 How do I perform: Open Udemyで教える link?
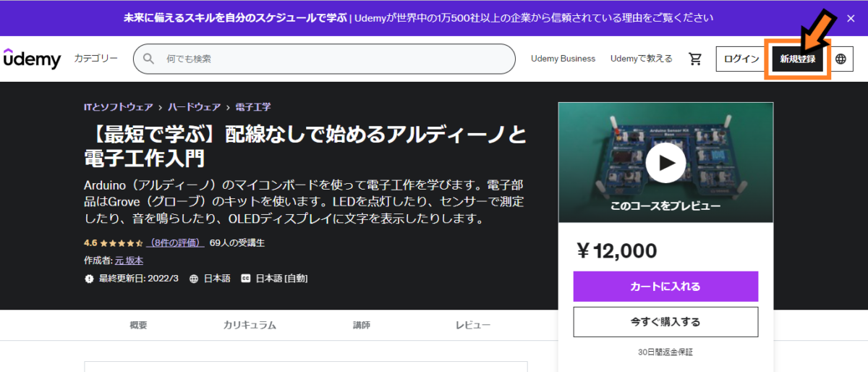[641, 59]
